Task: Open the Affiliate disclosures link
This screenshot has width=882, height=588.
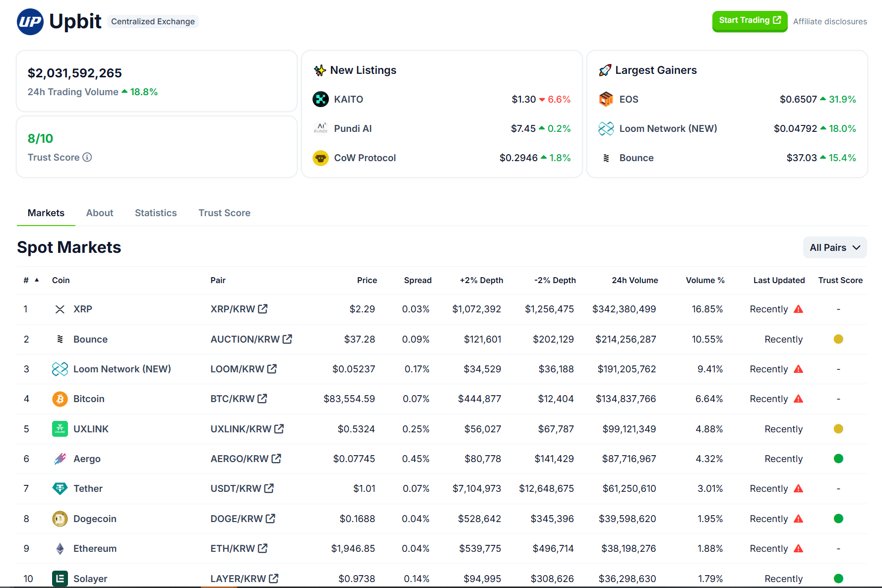Action: coord(830,21)
